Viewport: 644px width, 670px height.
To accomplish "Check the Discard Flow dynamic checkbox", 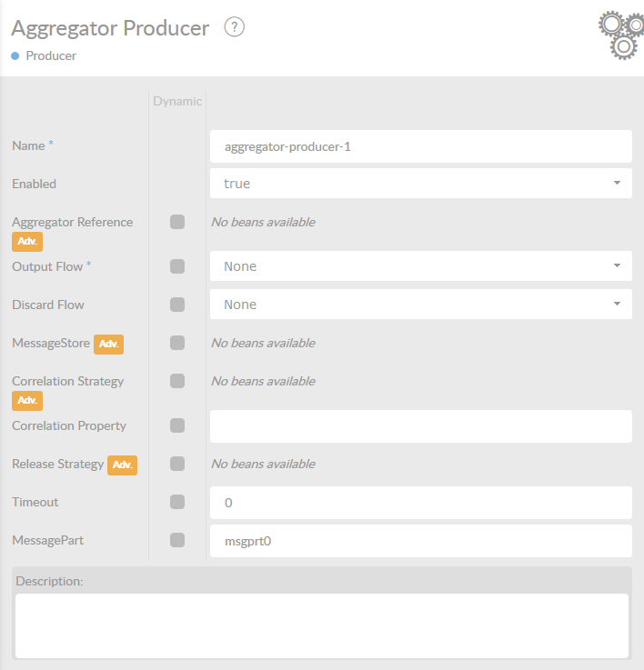I will coord(177,305).
